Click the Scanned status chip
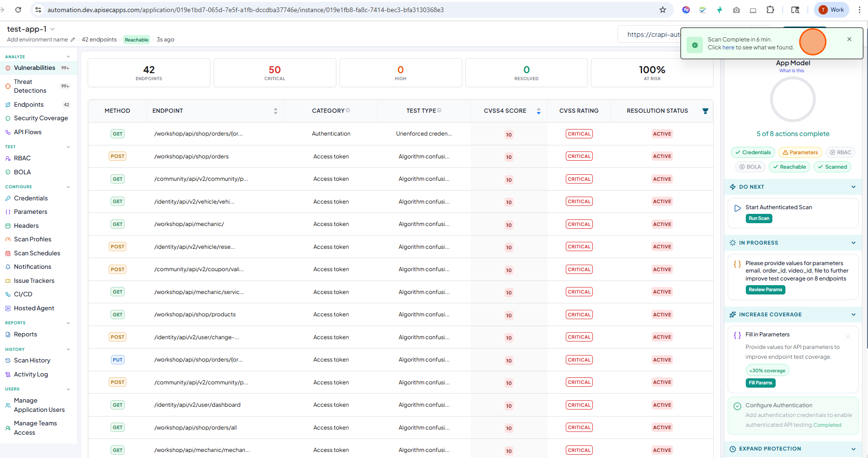 [x=832, y=167]
